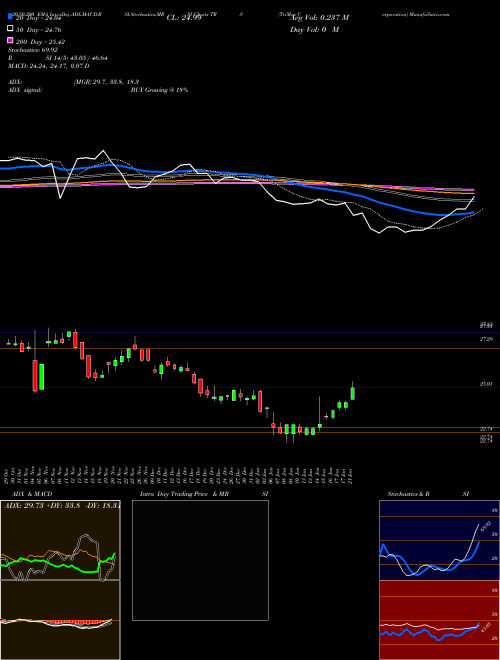Click the 'Stochastics: 69.92' reading
The height and width of the screenshot is (660, 500).
33,50
